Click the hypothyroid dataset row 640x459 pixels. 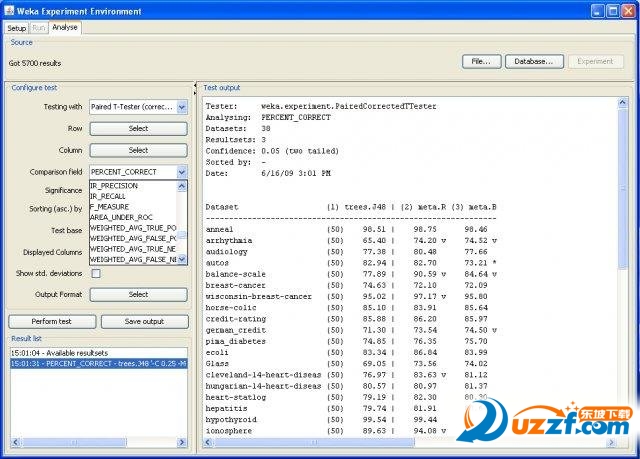click(322, 419)
